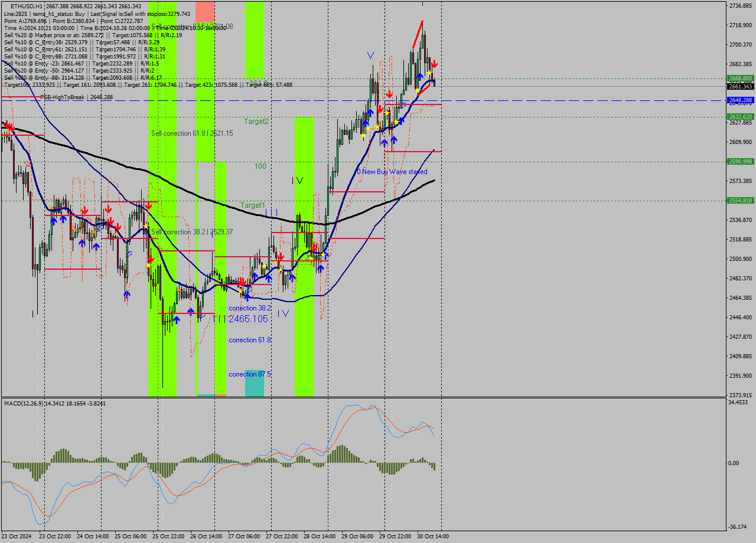Select the blue 2648.288 price tag
The height and width of the screenshot is (543, 756).
741,100
